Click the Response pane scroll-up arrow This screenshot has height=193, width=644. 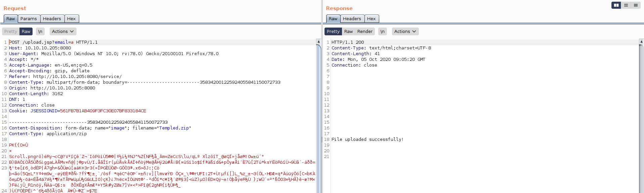[641, 42]
